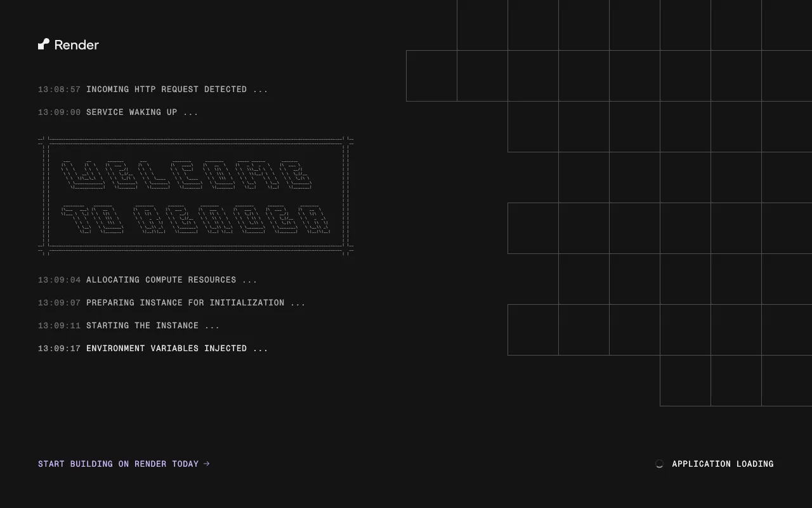The image size is (812, 508).
Task: Click the Welcome to Render ASCII banner
Action: click(196, 196)
